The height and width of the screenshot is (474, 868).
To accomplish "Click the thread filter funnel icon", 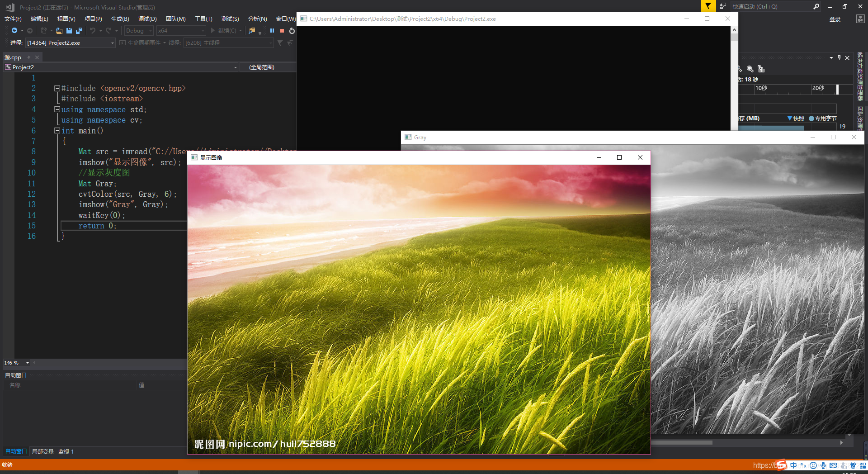I will [280, 43].
